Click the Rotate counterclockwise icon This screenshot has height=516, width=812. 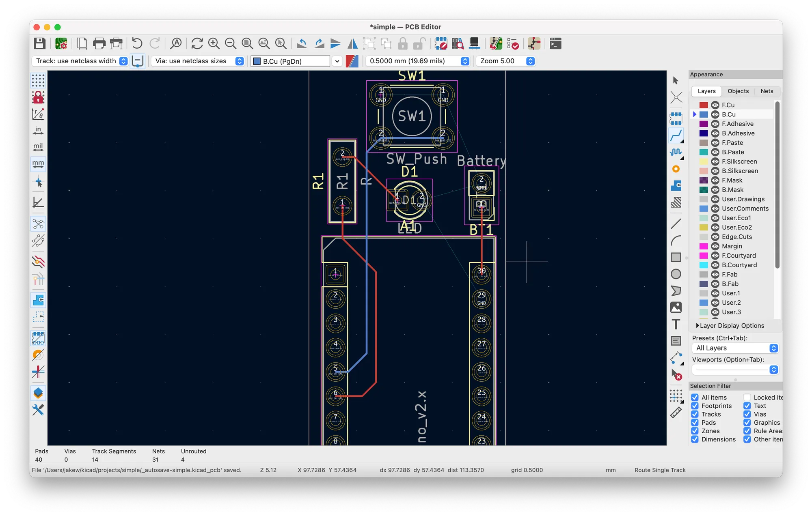click(302, 43)
